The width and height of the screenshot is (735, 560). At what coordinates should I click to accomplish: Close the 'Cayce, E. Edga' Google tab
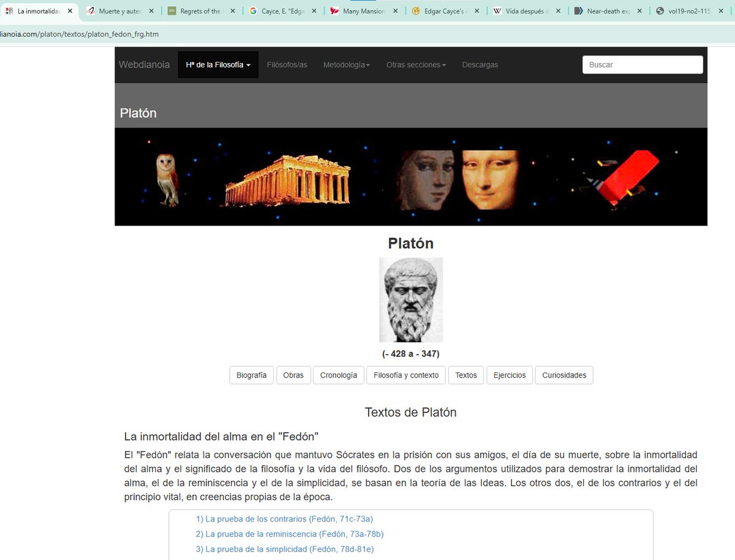[x=314, y=11]
